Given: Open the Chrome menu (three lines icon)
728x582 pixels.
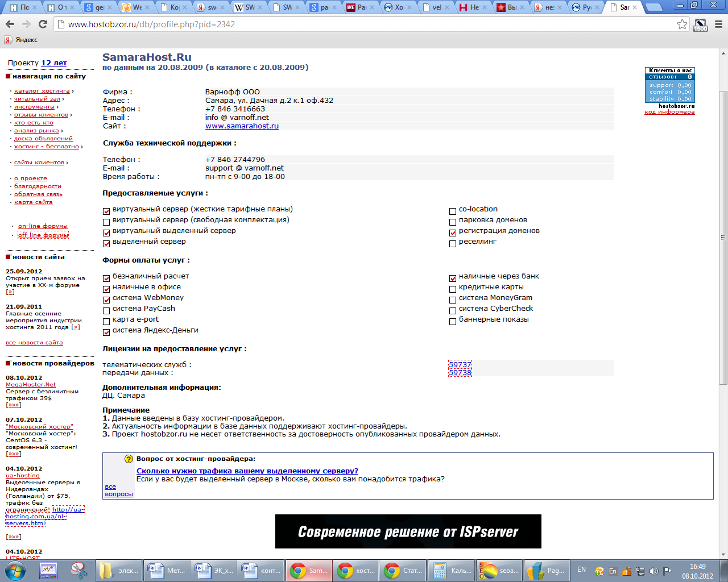Looking at the screenshot, I should pos(718,24).
